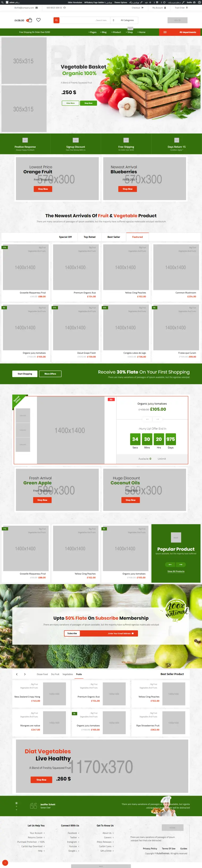Image resolution: width=202 pixels, height=868 pixels.
Task: Open the Privacy Policy footer link
Action: tap(150, 849)
